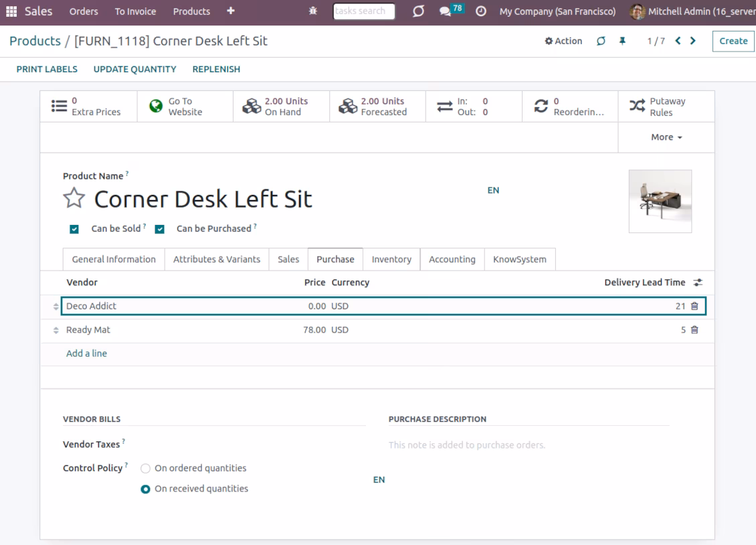
Task: Click the 78.00 price cell
Action: pos(314,330)
